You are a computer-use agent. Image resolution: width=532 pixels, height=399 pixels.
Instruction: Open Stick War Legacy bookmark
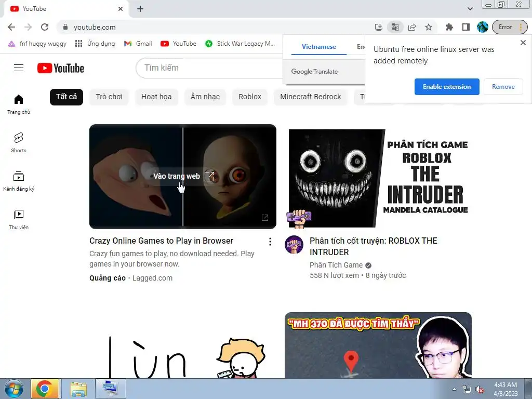click(x=240, y=44)
